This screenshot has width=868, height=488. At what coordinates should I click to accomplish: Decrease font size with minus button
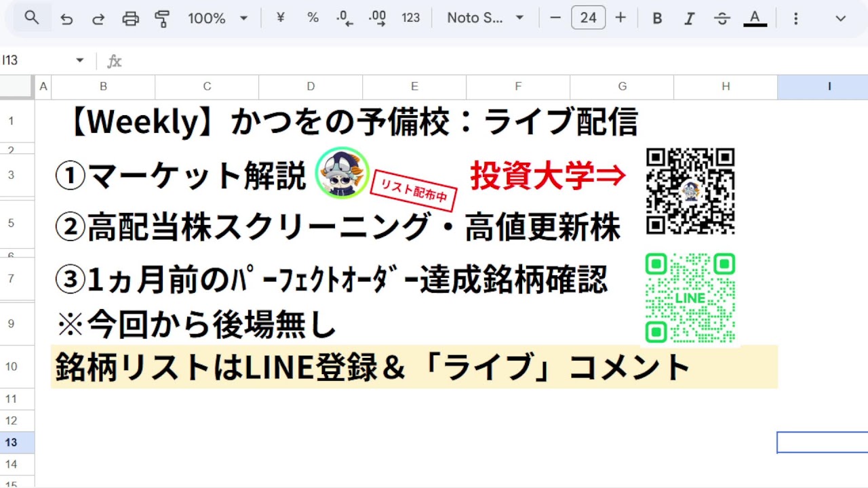556,18
